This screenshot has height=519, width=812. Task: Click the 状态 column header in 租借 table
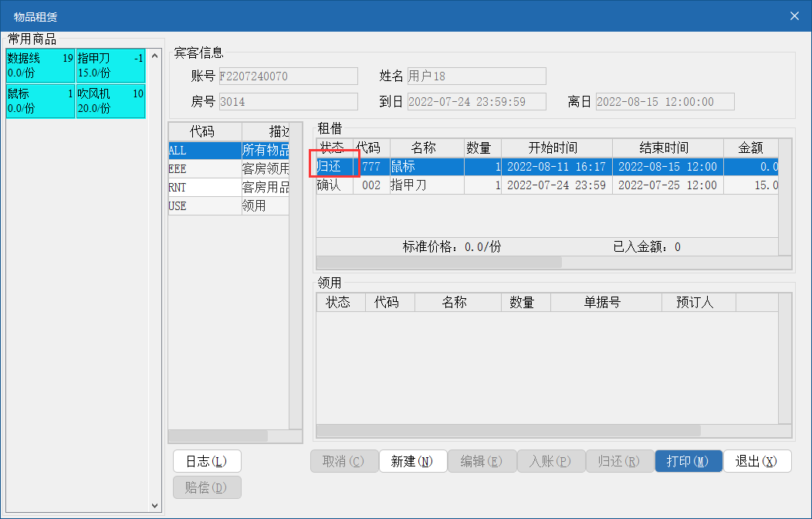pos(334,148)
